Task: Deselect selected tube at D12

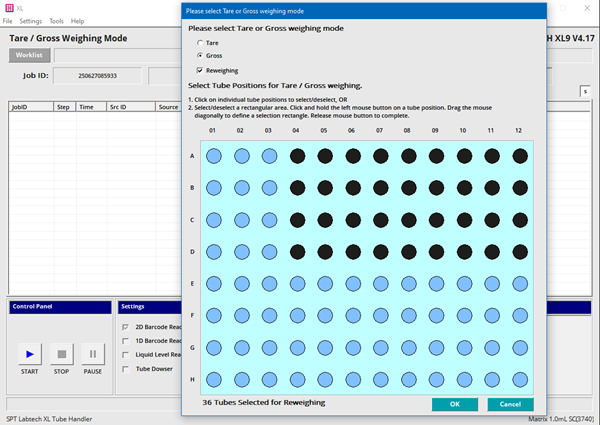Action: pyautogui.click(x=519, y=252)
